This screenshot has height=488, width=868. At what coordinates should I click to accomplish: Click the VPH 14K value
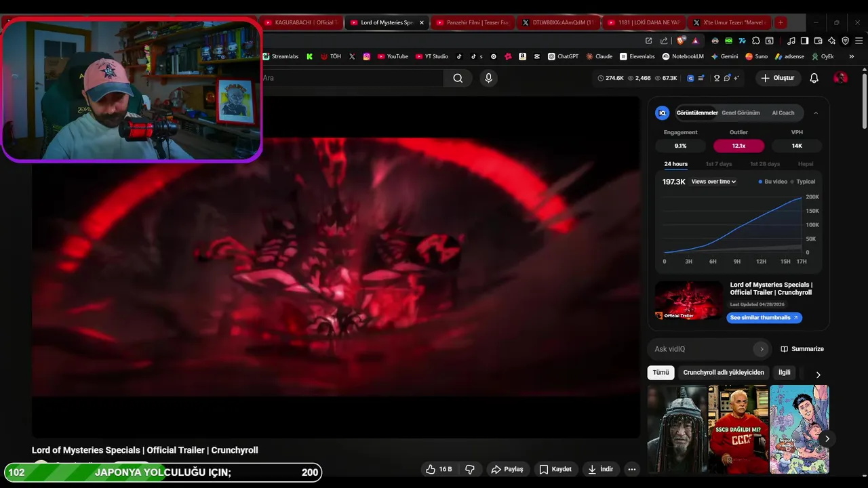pyautogui.click(x=797, y=146)
